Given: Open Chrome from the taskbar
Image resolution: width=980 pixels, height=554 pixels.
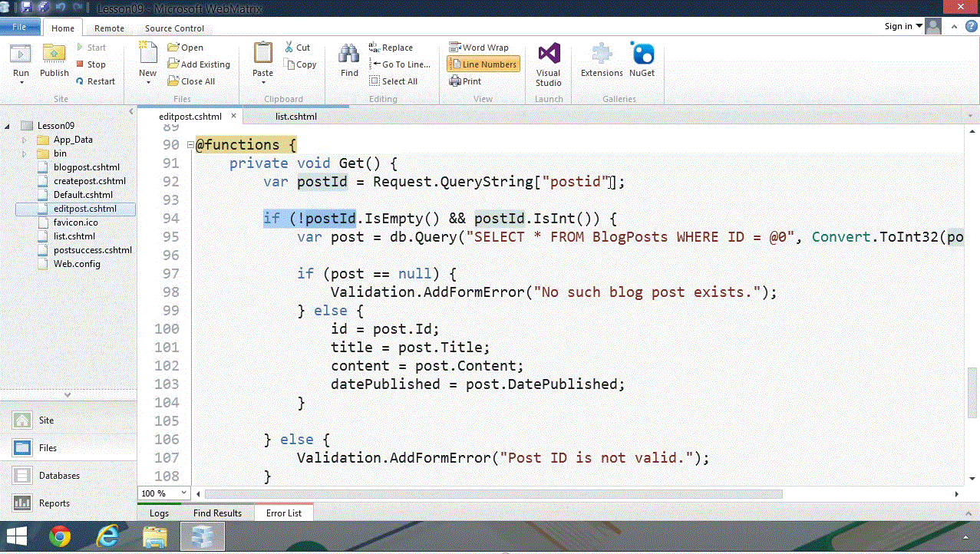Looking at the screenshot, I should pos(60,536).
